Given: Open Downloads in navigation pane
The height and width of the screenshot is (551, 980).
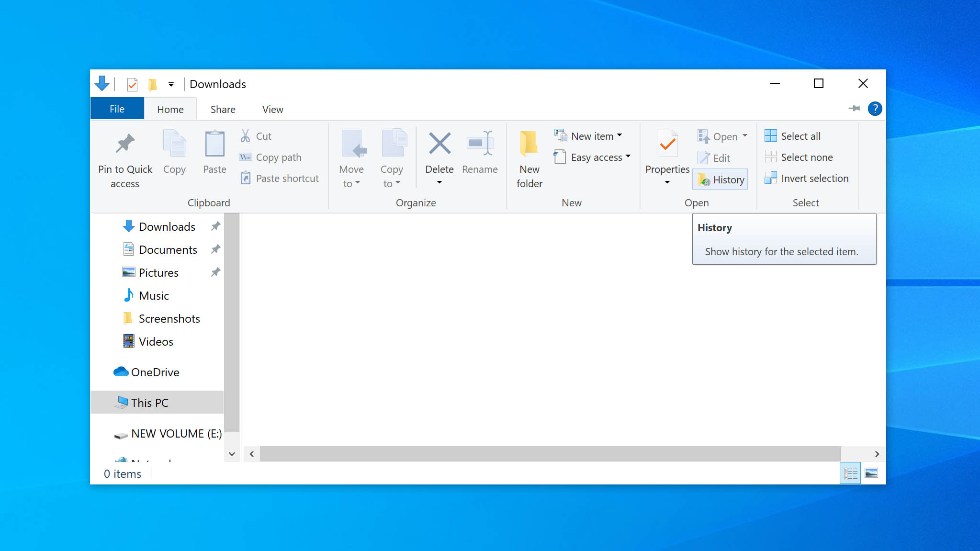Looking at the screenshot, I should 167,226.
